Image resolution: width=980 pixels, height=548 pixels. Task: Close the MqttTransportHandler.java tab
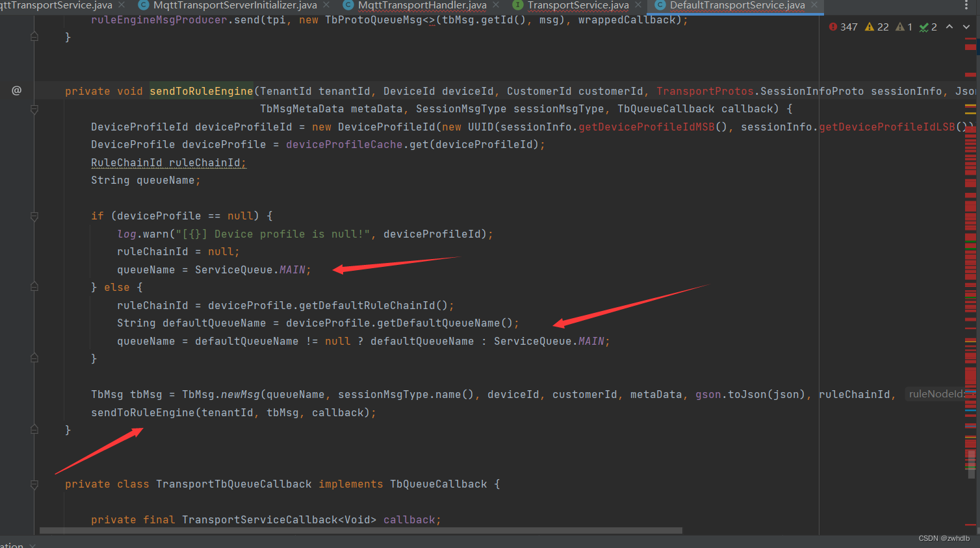point(496,5)
